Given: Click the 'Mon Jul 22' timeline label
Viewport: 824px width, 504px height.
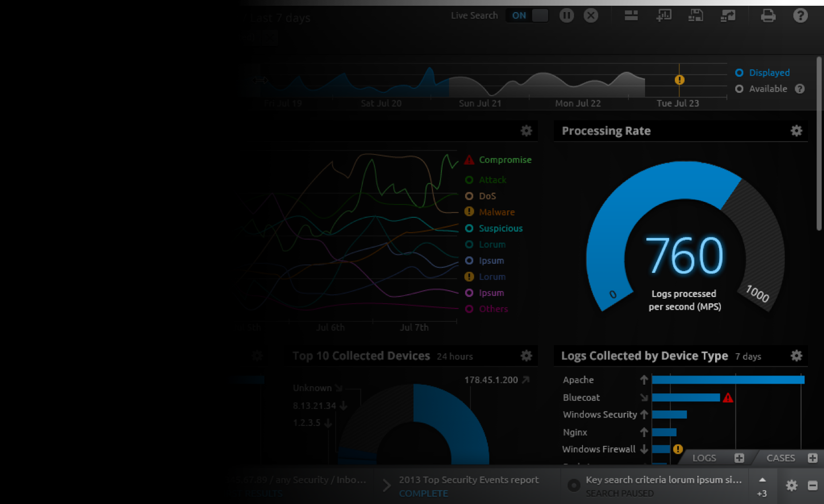Looking at the screenshot, I should tap(578, 103).
